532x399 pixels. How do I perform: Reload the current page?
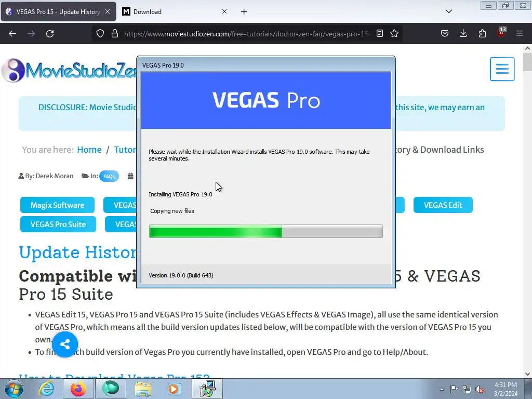tap(50, 34)
